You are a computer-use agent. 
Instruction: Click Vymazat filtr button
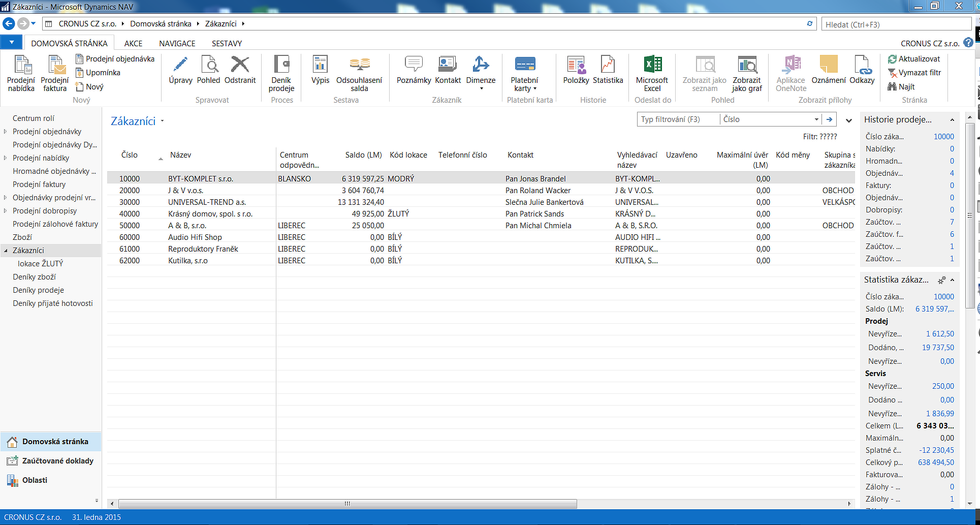click(914, 73)
